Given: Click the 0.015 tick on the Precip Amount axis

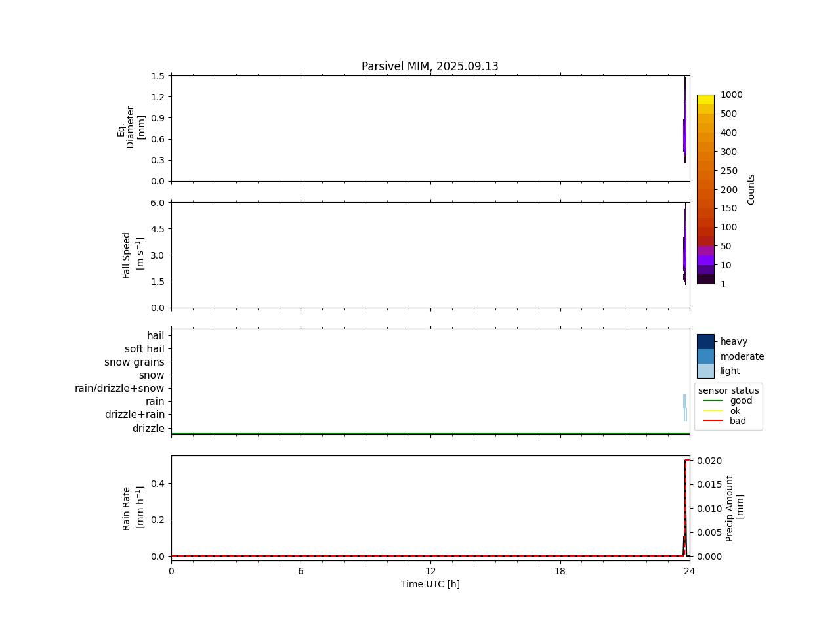Looking at the screenshot, I should click(709, 484).
